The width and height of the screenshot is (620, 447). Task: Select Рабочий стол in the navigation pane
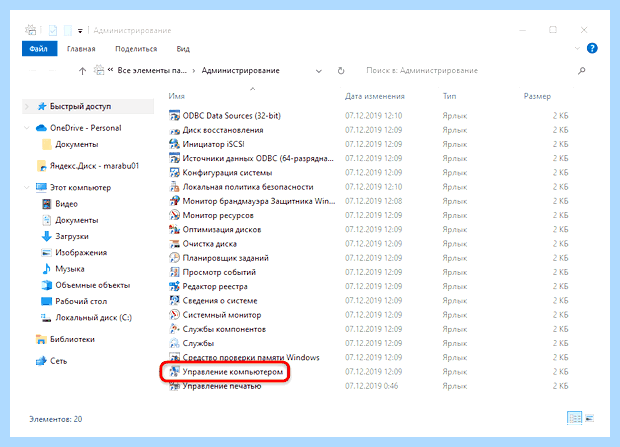pyautogui.click(x=81, y=301)
